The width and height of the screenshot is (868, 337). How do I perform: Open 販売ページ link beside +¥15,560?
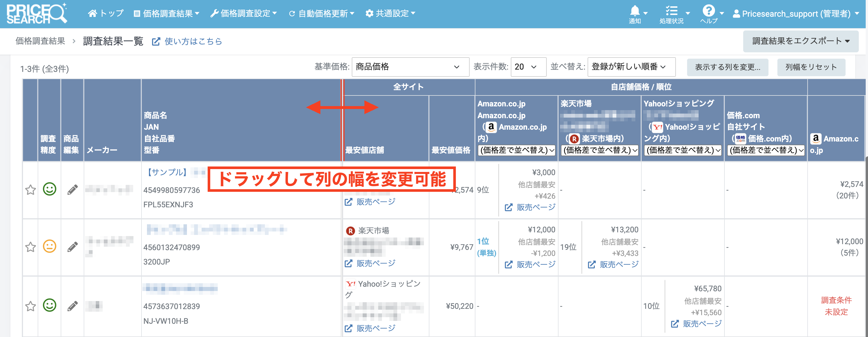(x=696, y=324)
